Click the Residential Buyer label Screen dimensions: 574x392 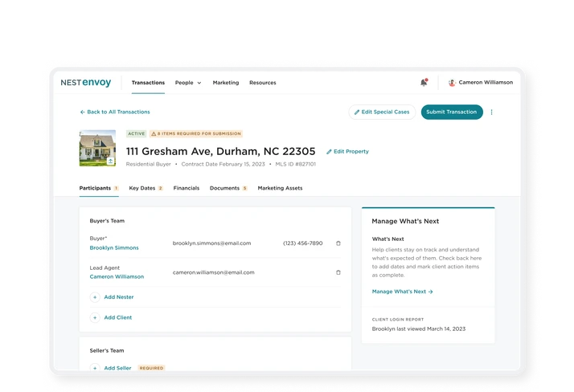click(148, 164)
